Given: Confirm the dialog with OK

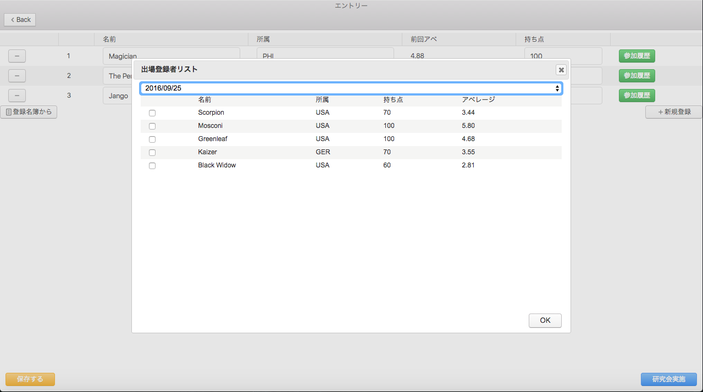Looking at the screenshot, I should click(x=545, y=320).
